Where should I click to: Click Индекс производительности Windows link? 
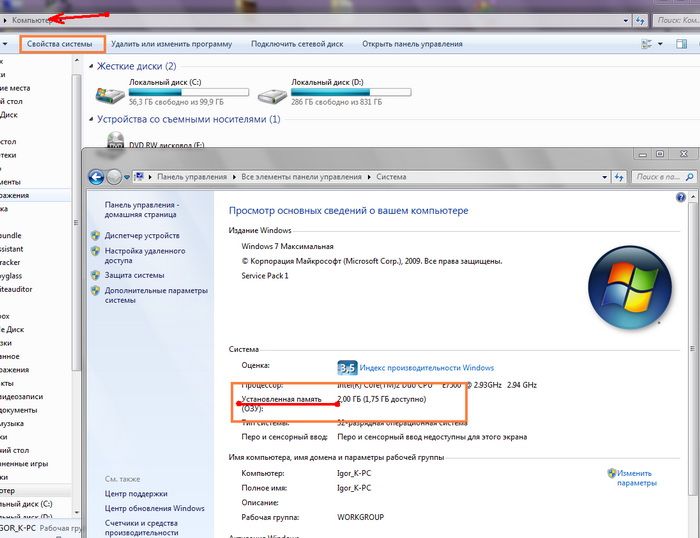click(427, 368)
